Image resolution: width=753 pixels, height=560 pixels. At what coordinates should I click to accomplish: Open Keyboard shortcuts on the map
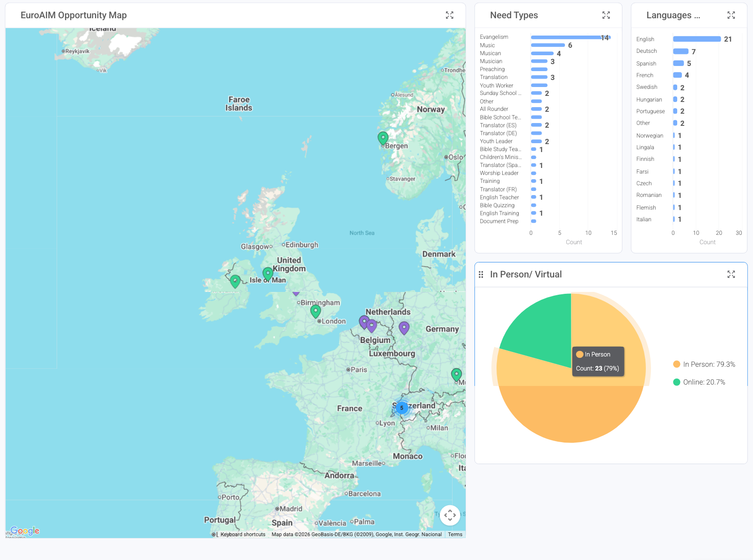(242, 534)
